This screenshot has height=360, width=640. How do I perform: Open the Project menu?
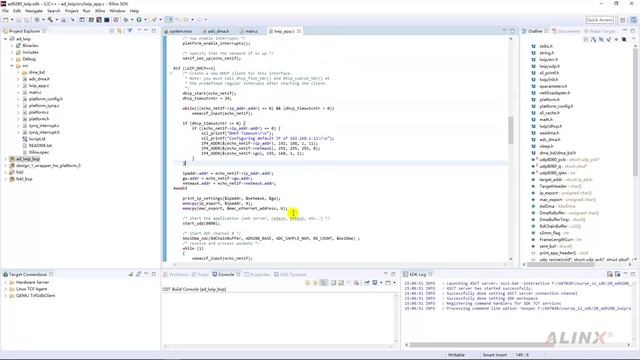[x=71, y=11]
